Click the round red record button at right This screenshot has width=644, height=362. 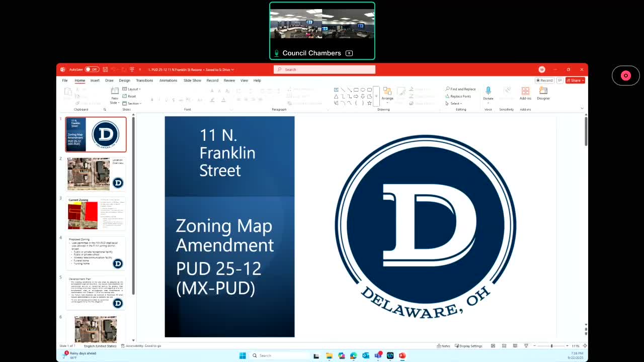[x=626, y=76]
